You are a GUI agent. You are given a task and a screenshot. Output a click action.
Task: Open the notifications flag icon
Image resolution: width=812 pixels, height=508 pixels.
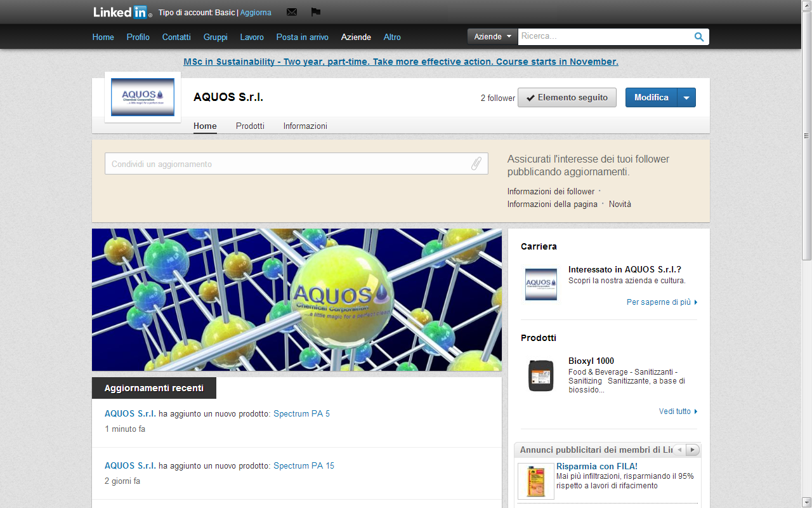(315, 12)
